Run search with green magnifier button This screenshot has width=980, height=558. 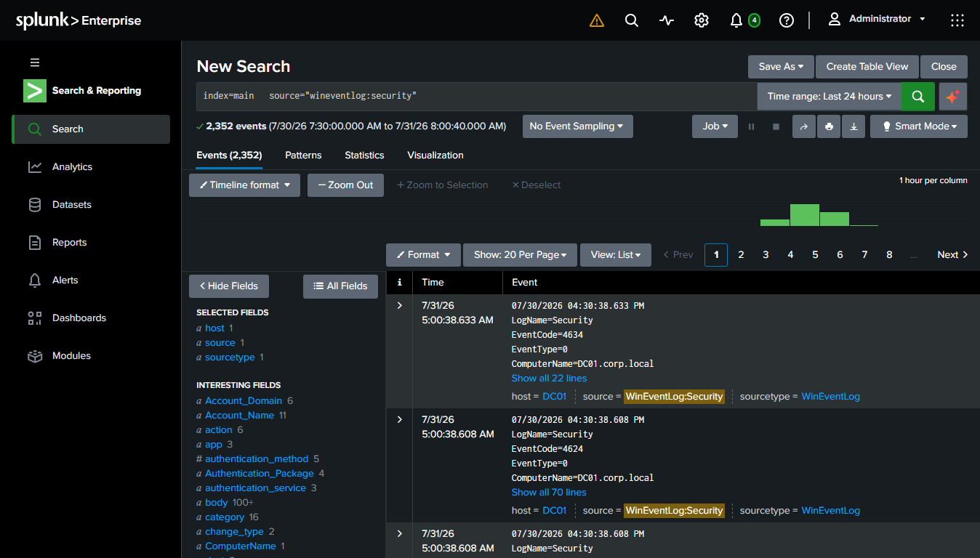click(x=918, y=96)
